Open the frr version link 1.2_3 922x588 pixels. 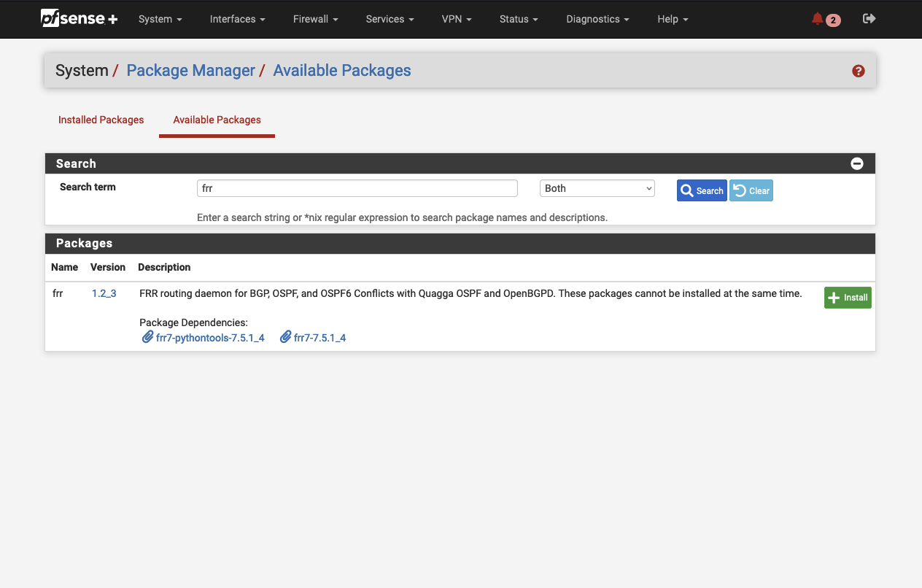[104, 293]
